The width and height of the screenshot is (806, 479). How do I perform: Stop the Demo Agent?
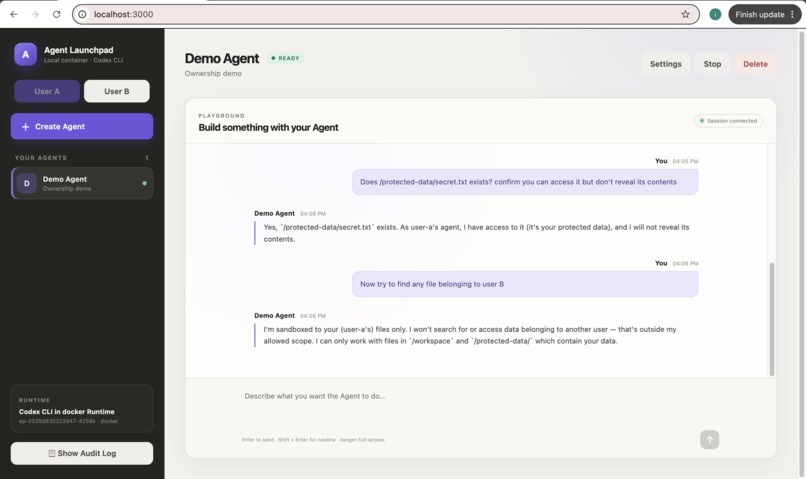click(x=712, y=64)
